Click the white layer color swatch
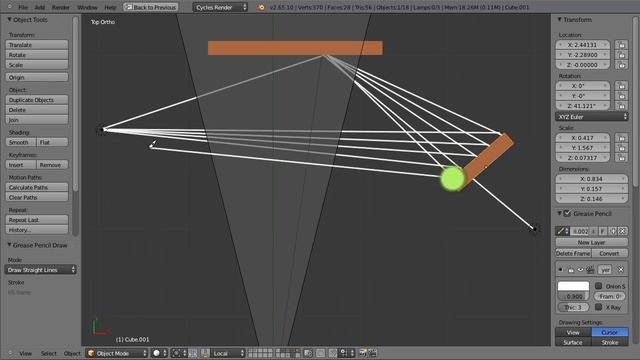 tap(573, 286)
